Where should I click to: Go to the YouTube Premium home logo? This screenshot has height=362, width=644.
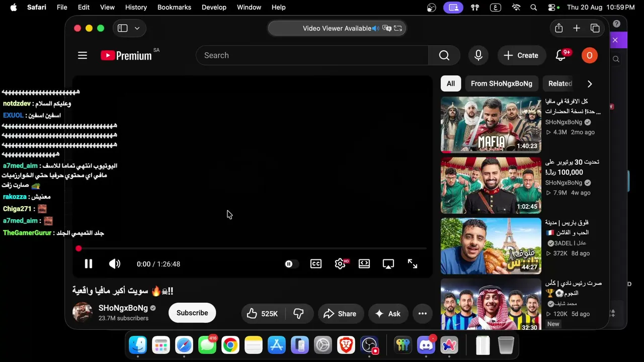point(126,55)
